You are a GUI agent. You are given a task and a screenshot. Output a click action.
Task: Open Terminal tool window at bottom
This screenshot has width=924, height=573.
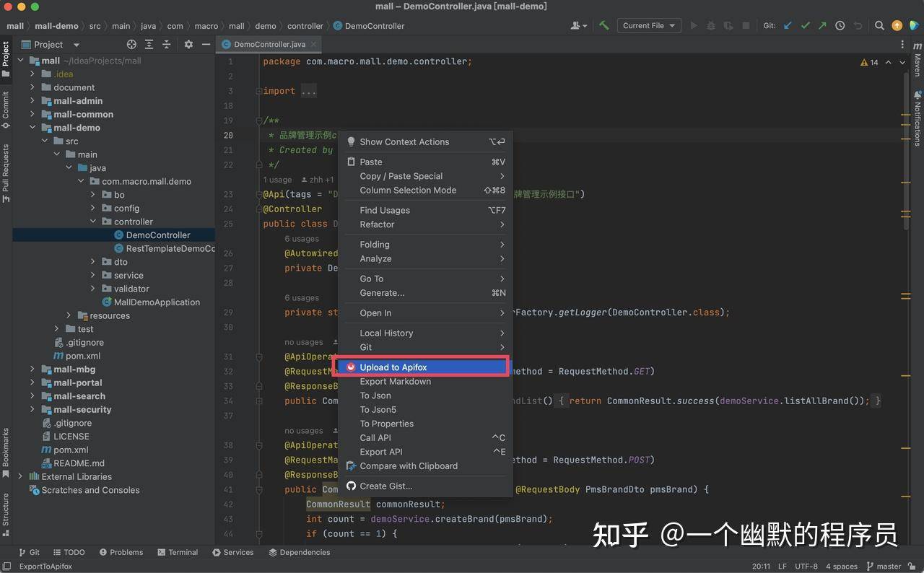pos(176,552)
